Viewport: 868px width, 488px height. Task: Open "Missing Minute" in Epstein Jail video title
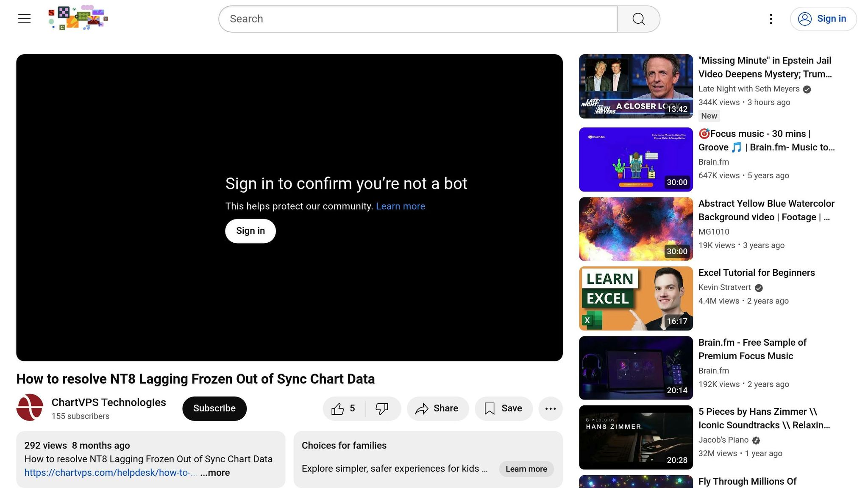pyautogui.click(x=765, y=67)
